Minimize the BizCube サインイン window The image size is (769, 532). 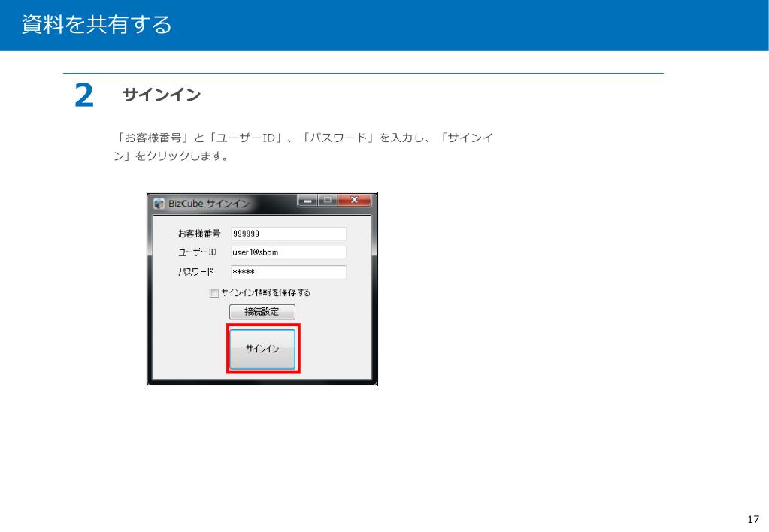(x=308, y=200)
